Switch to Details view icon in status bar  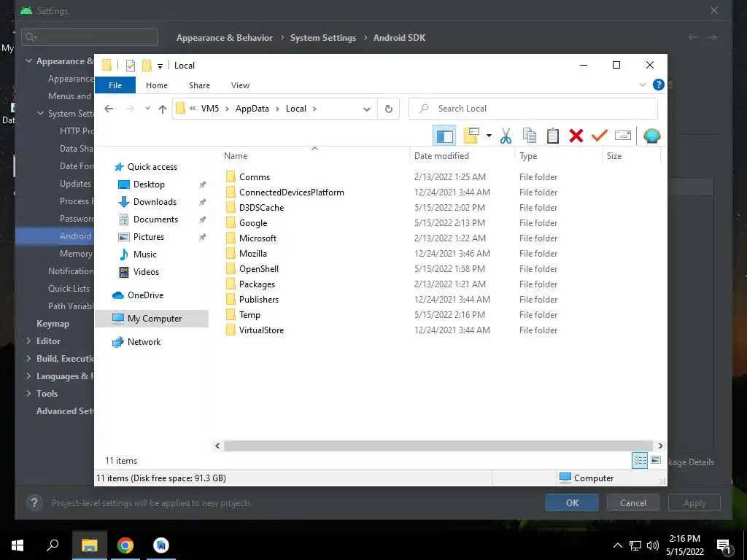tap(640, 460)
